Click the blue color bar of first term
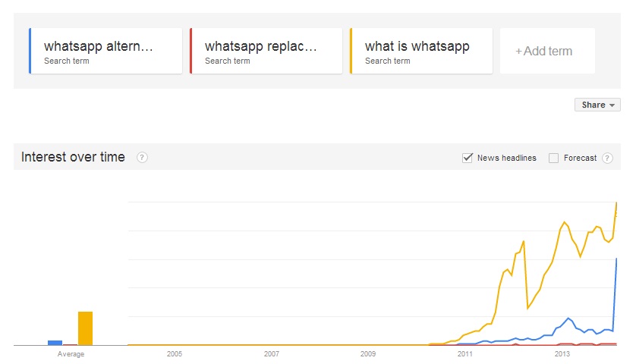Viewport: 636px width, 364px height. (x=30, y=51)
